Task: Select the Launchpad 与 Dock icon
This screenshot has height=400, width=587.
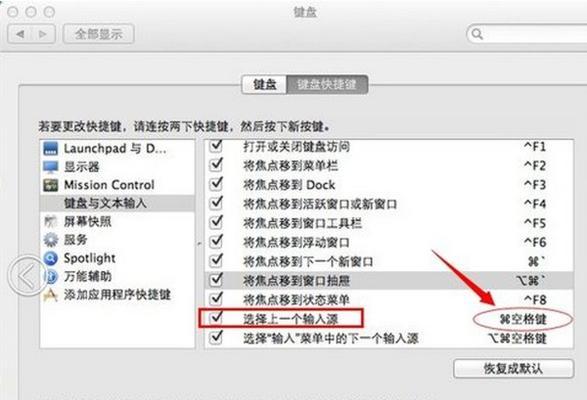Action: (x=51, y=148)
